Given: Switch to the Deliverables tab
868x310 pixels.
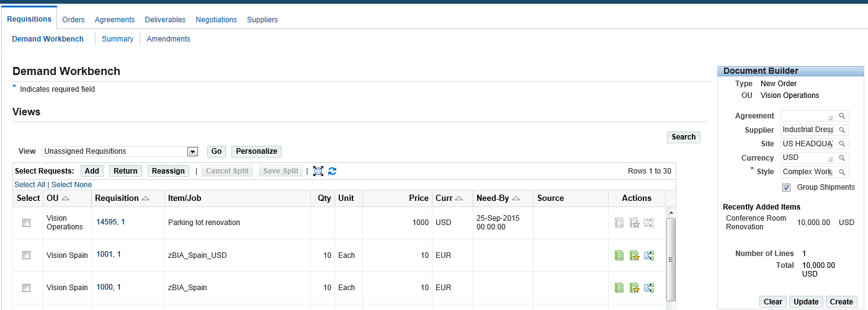Looking at the screenshot, I should click(x=165, y=20).
